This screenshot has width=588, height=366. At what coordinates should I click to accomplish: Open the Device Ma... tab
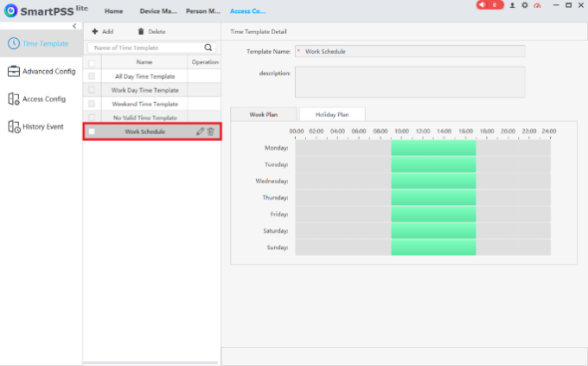(x=158, y=11)
